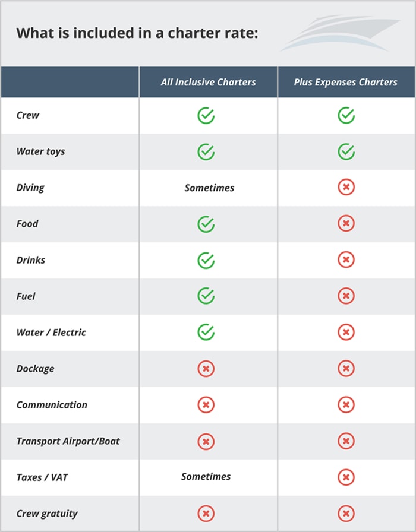Screen dimensions: 416x532
Task: Click the red X for Diving under Plus Expenses
Action: [346, 188]
